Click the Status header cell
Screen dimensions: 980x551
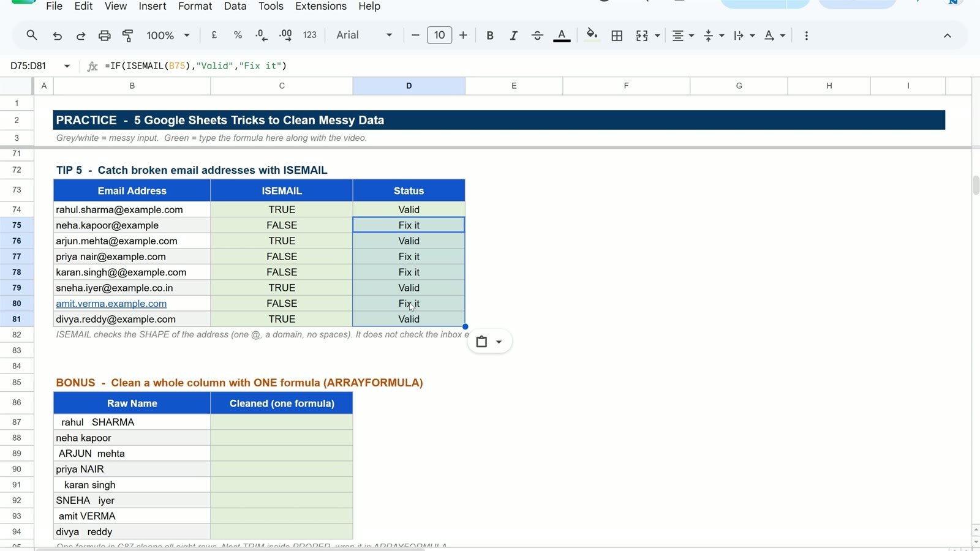(409, 191)
